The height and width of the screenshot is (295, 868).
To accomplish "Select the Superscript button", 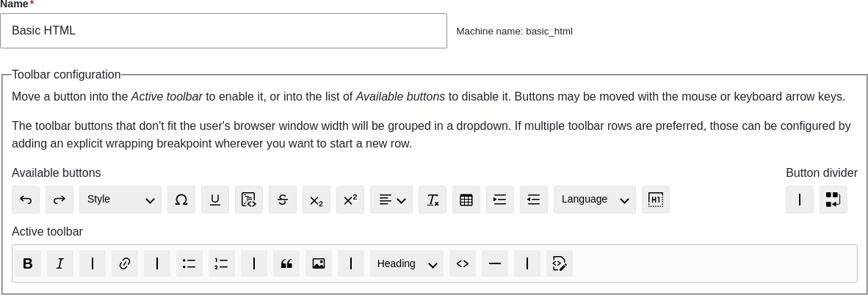I will [x=350, y=200].
